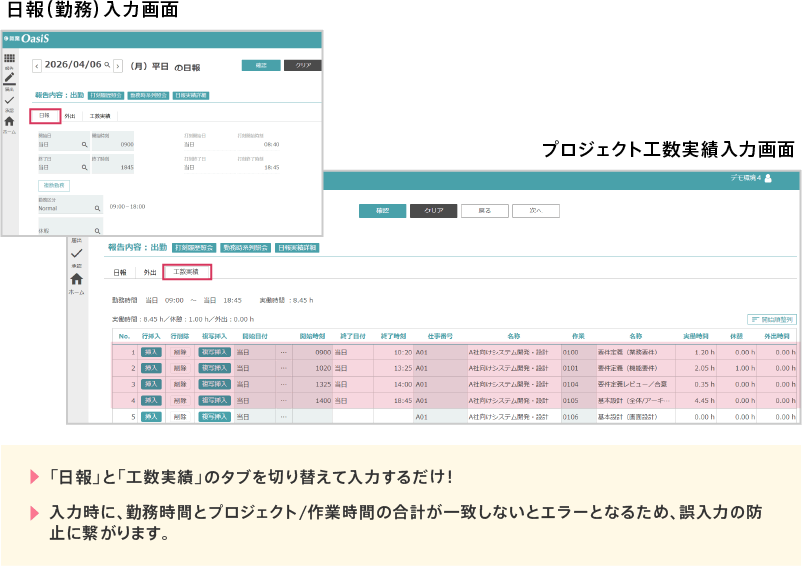
Task: Click the dark クリア button in the daily report window
Action: point(303,65)
